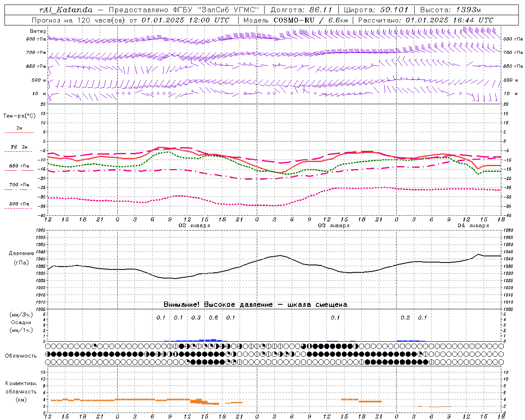Screen dimensions: 525x420
Task: Click the Ветер section label
Action: (38, 31)
